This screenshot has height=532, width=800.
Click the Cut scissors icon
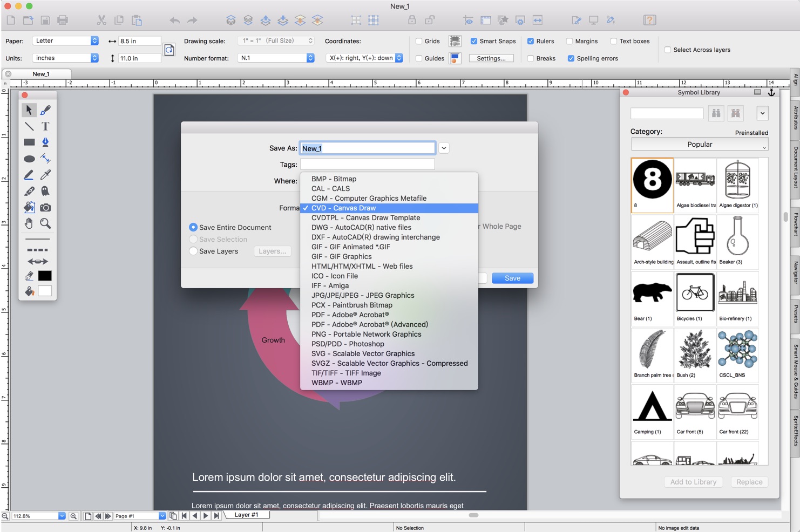pyautogui.click(x=101, y=21)
